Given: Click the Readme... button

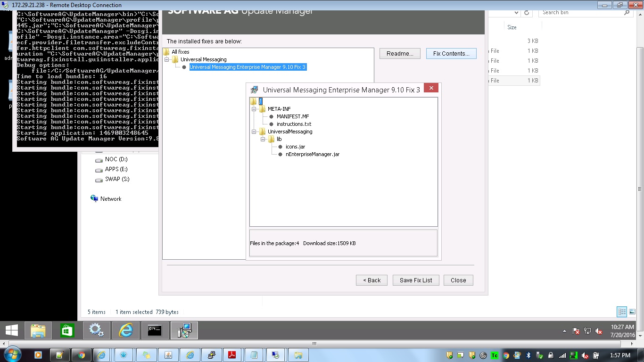Looking at the screenshot, I should point(400,54).
